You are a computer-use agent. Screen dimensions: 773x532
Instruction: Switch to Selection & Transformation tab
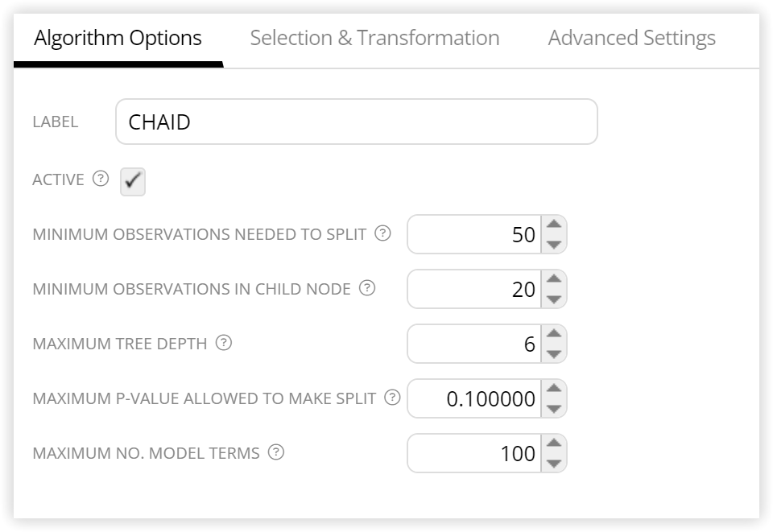tap(374, 38)
